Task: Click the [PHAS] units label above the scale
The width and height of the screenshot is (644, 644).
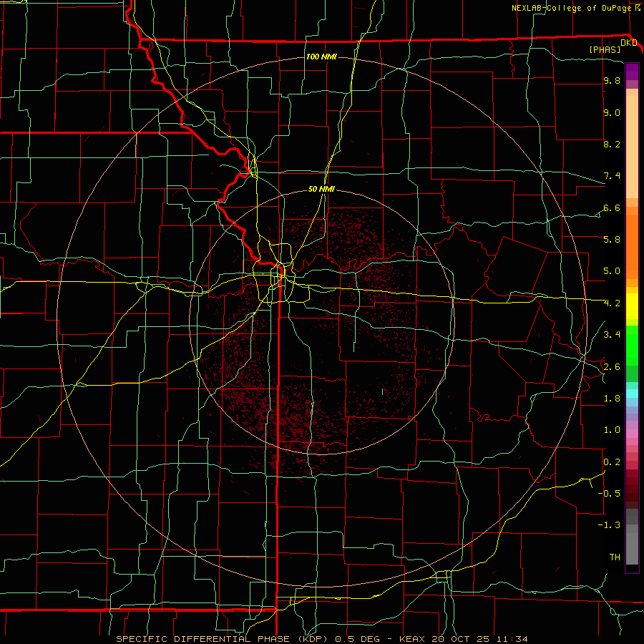Action: coord(605,49)
